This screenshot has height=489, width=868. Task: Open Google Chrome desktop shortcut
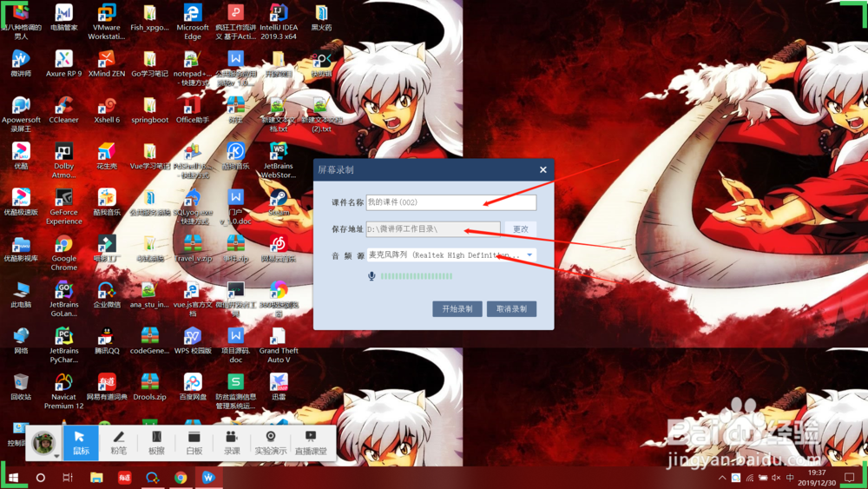click(63, 253)
